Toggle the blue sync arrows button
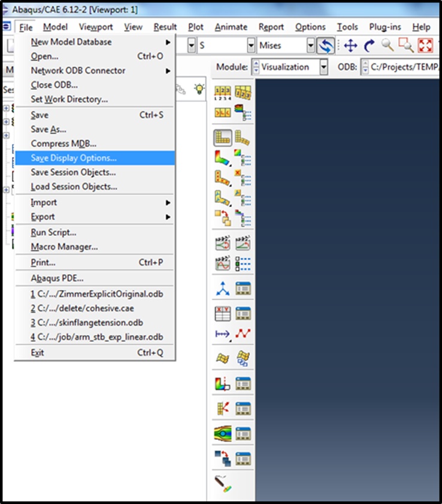 (326, 45)
